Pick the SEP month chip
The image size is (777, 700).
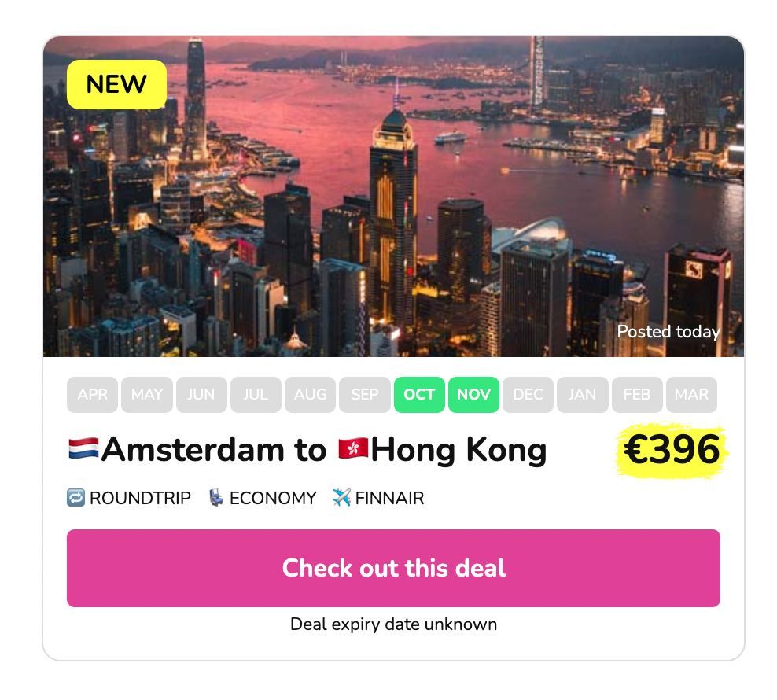(365, 395)
